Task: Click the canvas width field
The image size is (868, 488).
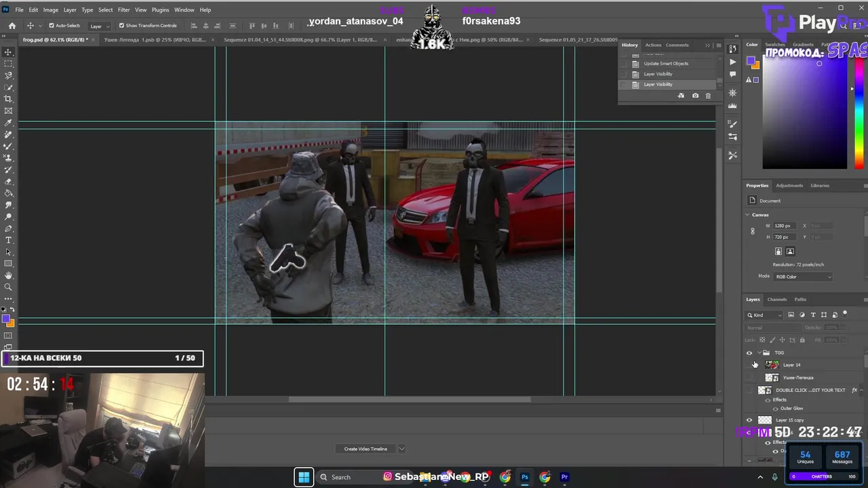Action: [783, 226]
